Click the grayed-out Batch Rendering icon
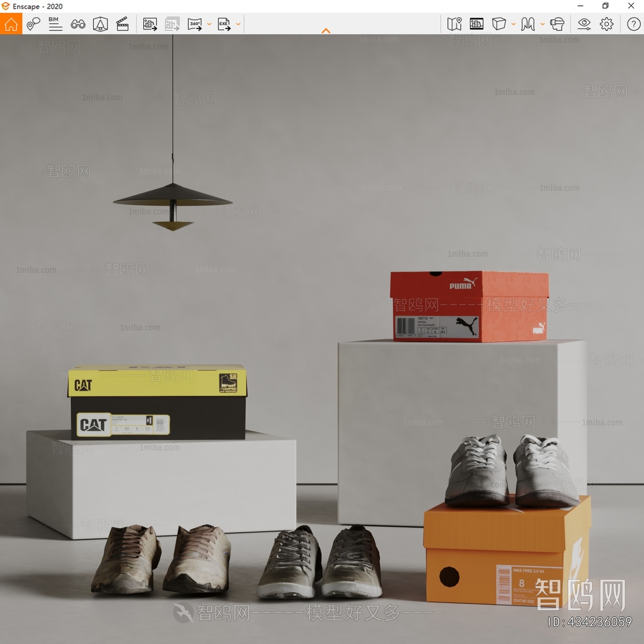This screenshot has width=644, height=644. 172,24
